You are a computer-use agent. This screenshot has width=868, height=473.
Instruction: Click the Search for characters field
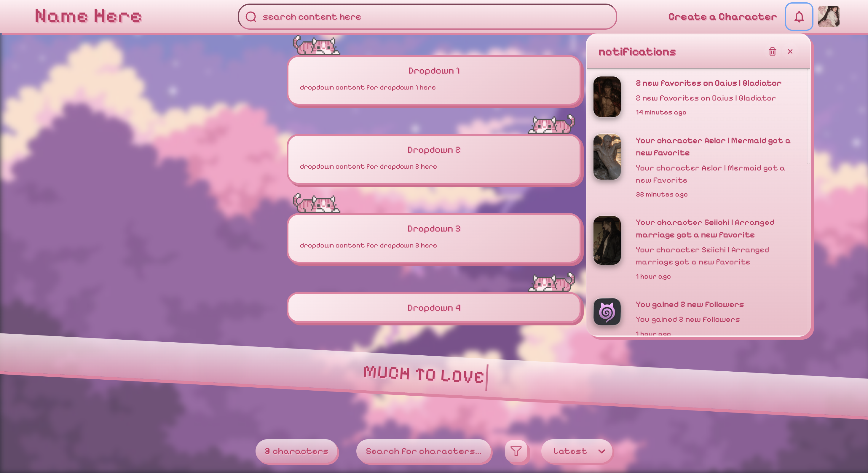(424, 451)
